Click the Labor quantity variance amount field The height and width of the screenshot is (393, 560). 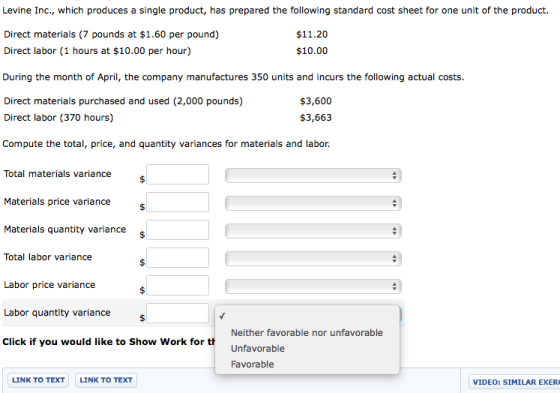[x=178, y=313]
